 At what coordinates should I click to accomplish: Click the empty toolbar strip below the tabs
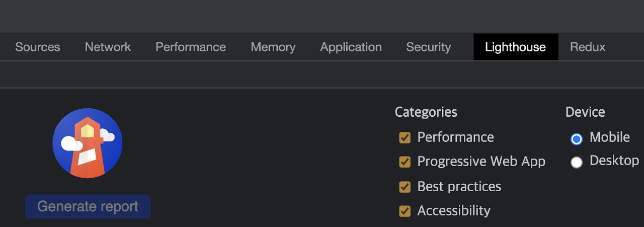[x=322, y=75]
